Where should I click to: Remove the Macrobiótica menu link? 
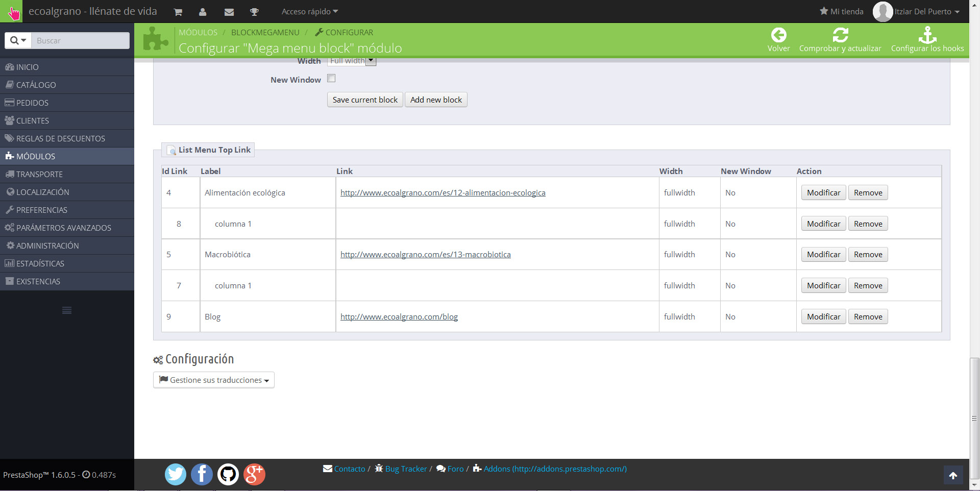(868, 254)
